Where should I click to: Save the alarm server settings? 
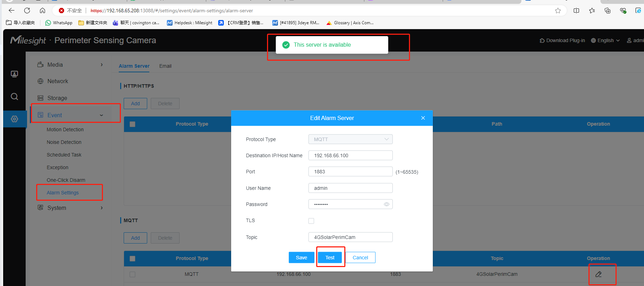click(x=301, y=258)
